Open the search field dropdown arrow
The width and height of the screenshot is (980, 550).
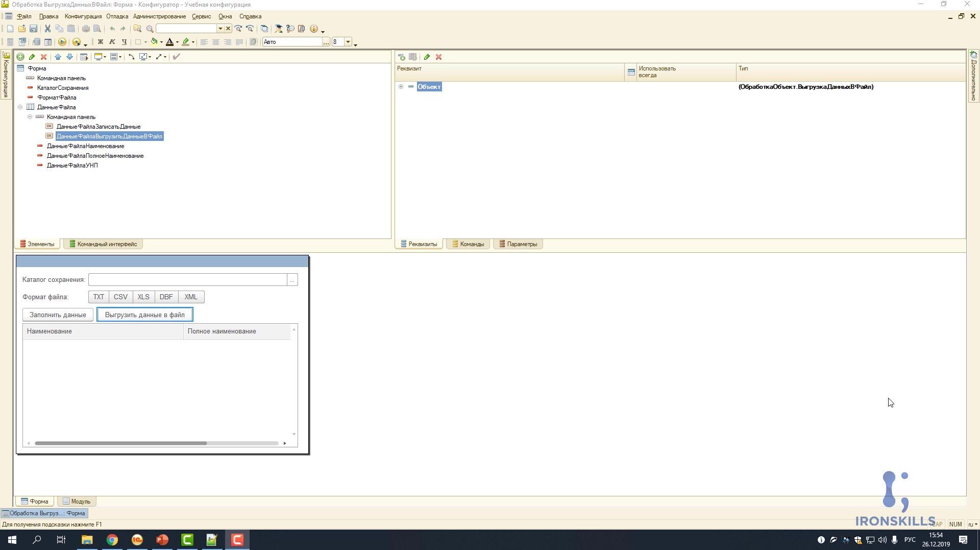(220, 29)
